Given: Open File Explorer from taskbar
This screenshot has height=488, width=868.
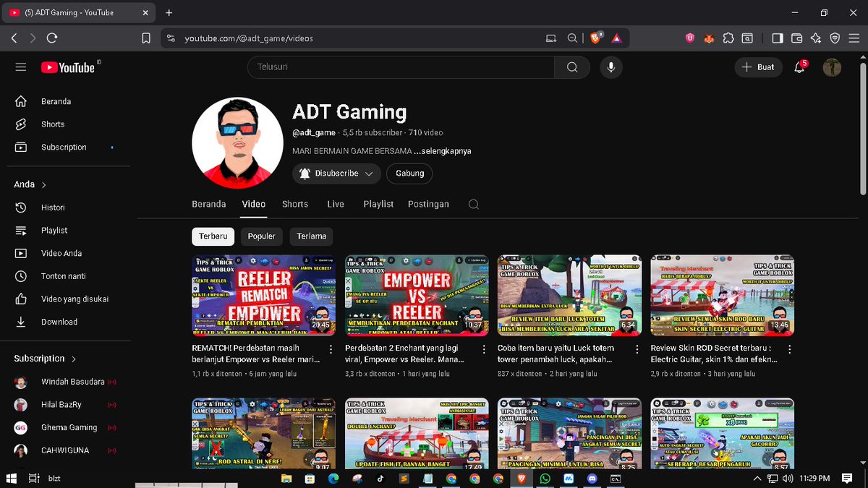Looking at the screenshot, I should pyautogui.click(x=286, y=479).
